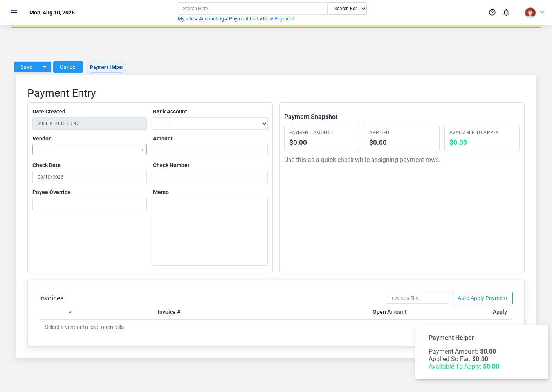Image resolution: width=552 pixels, height=392 pixels.
Task: Save the payment entry
Action: (x=26, y=67)
